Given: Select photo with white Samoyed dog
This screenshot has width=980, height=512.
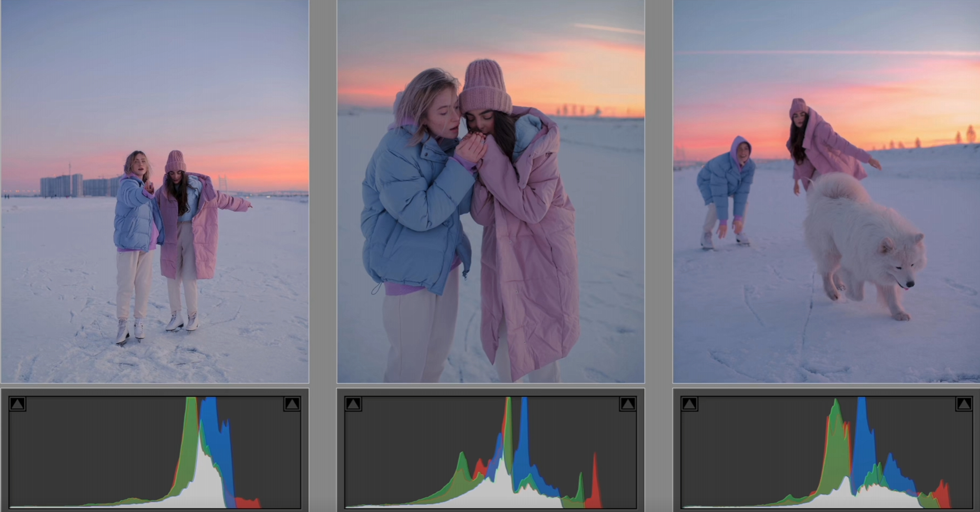Looking at the screenshot, I should (x=827, y=191).
